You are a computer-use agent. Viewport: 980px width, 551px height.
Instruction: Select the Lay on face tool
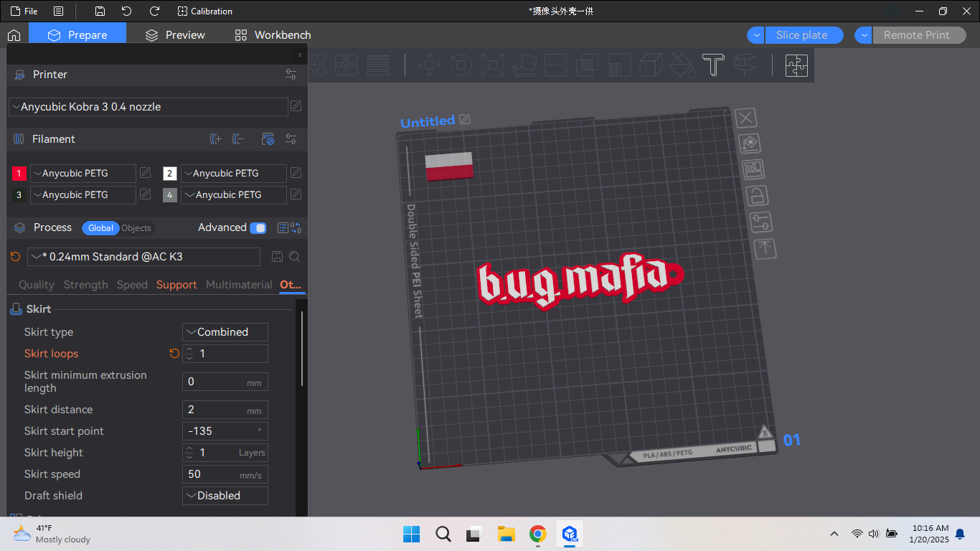click(524, 65)
